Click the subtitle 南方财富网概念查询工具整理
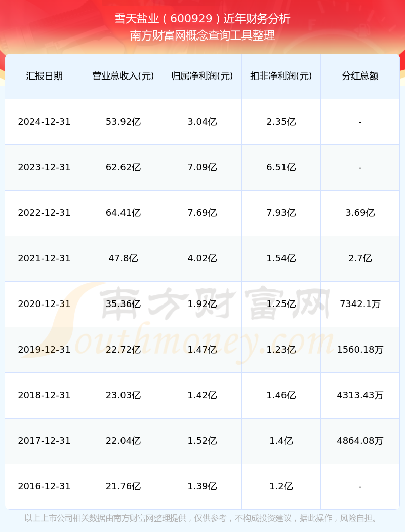Viewport: 405px width, 532px height. 202,35
